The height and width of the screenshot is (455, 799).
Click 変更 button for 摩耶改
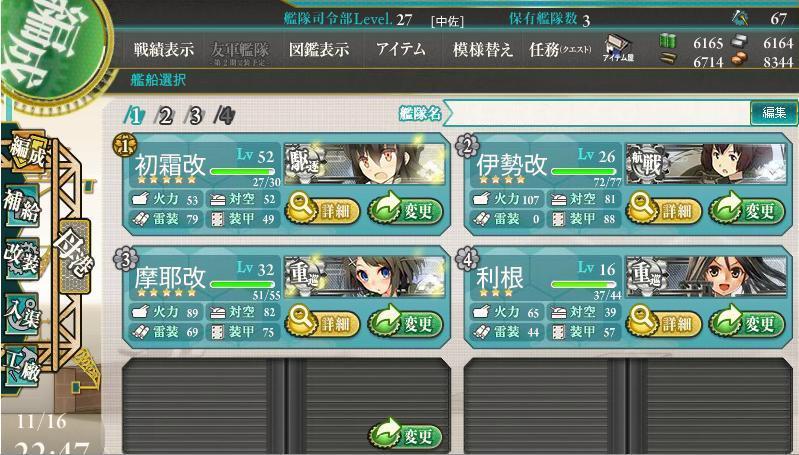click(405, 323)
